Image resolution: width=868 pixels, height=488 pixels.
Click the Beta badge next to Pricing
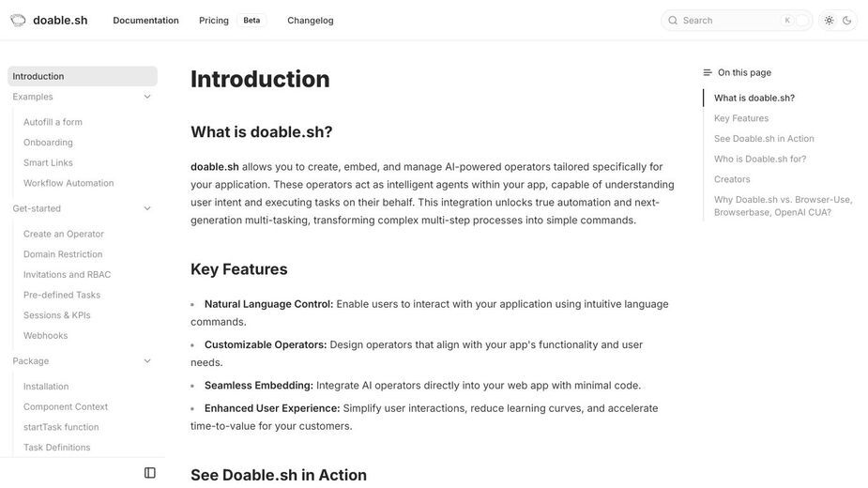(x=251, y=21)
